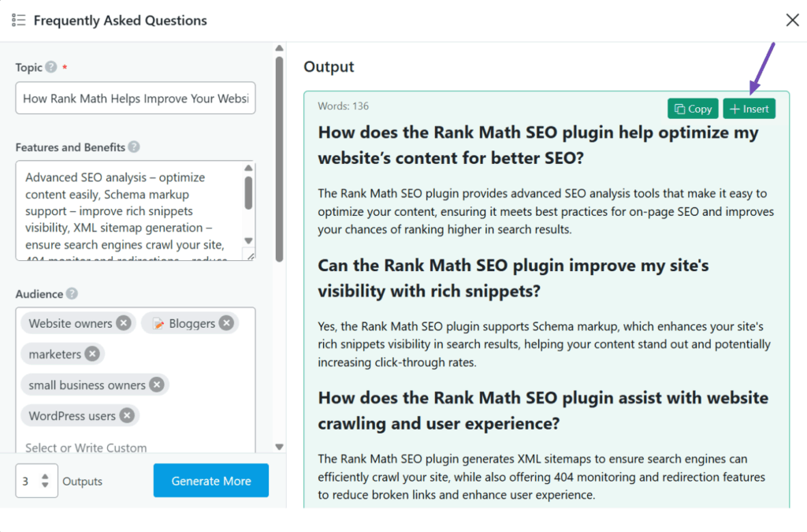Remove the Bloggers audience tag

point(226,322)
